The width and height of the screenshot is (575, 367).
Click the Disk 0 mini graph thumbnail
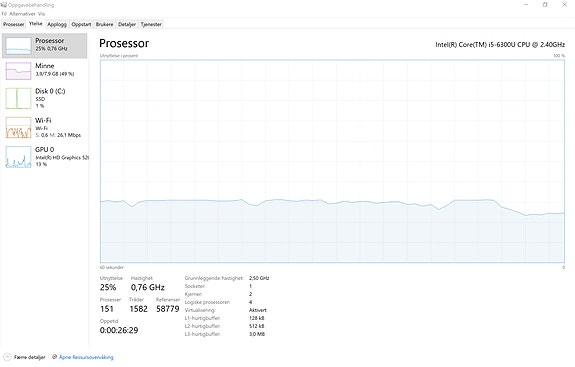(x=18, y=98)
